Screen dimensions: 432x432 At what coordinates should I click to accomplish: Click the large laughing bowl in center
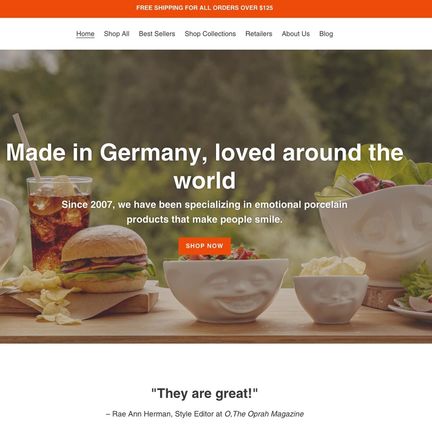226,289
